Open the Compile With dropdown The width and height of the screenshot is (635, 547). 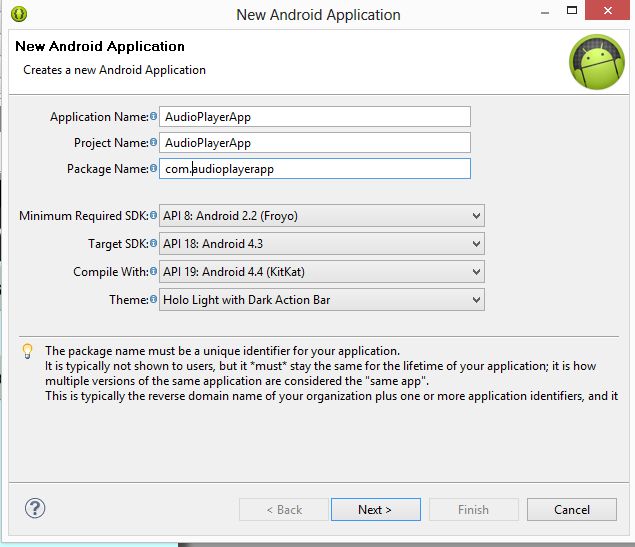(x=321, y=272)
